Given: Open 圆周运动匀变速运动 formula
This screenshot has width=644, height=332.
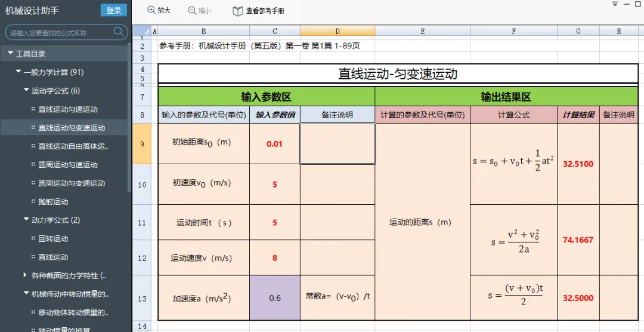Looking at the screenshot, I should click(x=72, y=183).
